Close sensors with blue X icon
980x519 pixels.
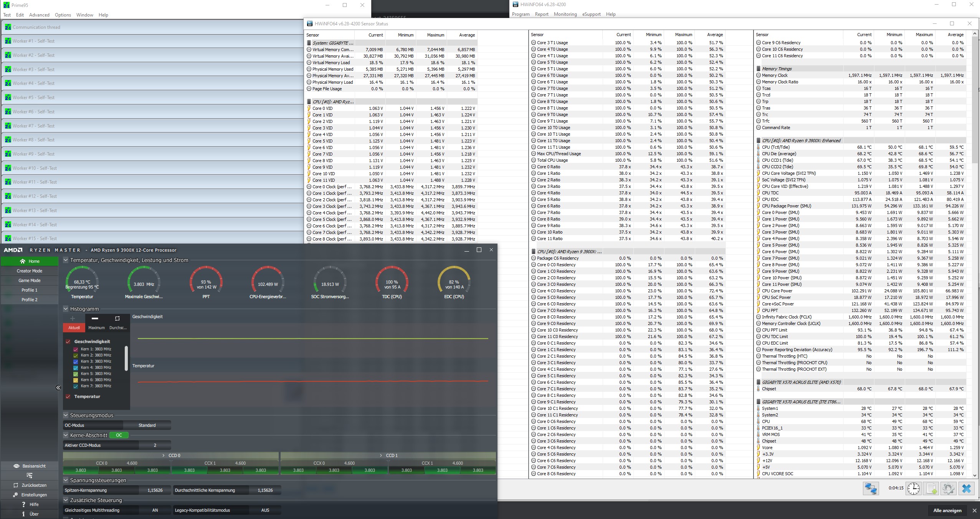(967, 488)
